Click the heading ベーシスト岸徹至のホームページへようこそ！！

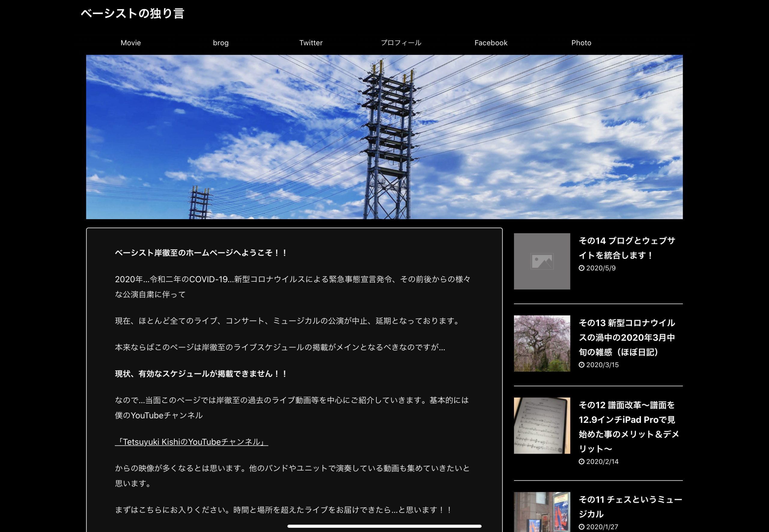click(x=202, y=253)
